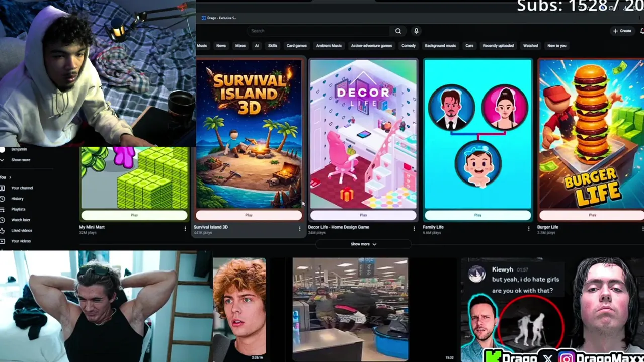Select the Skills filter chip

pos(273,46)
